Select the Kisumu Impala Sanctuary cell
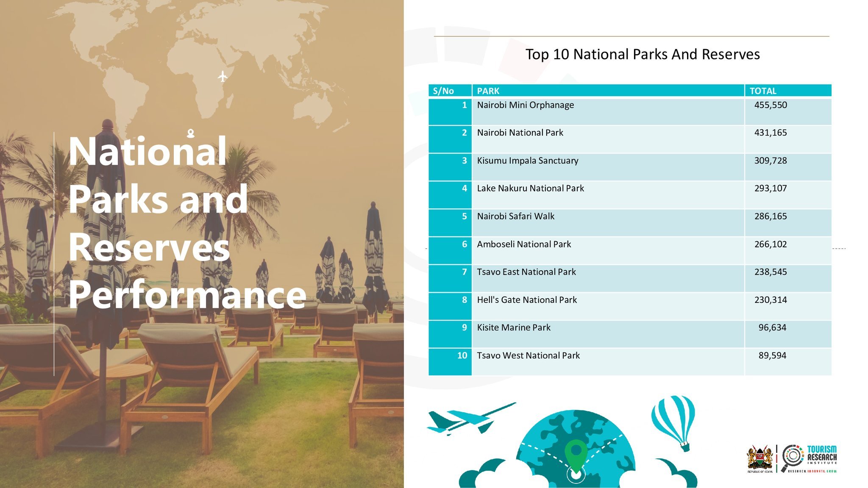 tap(527, 161)
